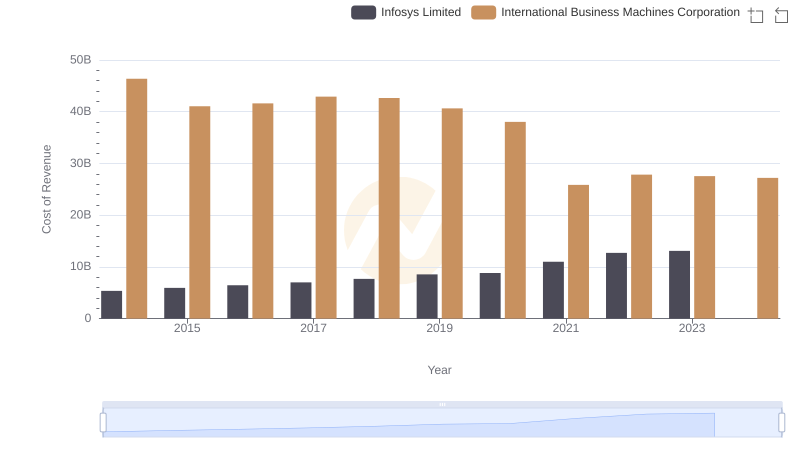
Task: Click the Infosys bar for 2021
Action: [x=554, y=290]
